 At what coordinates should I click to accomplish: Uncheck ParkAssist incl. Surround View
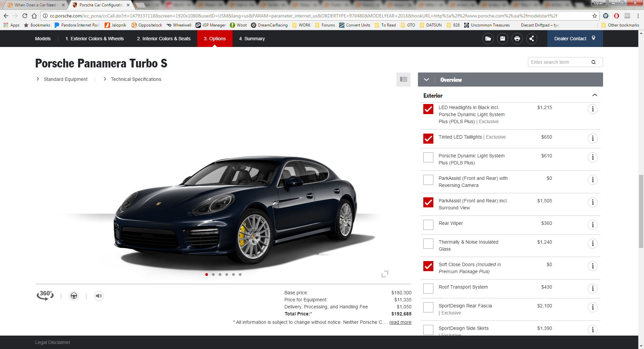(x=428, y=202)
